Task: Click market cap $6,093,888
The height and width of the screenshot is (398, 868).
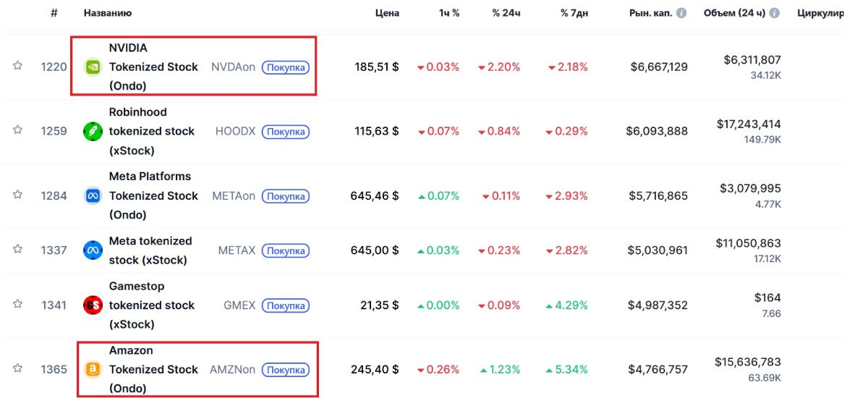Action: click(x=657, y=131)
